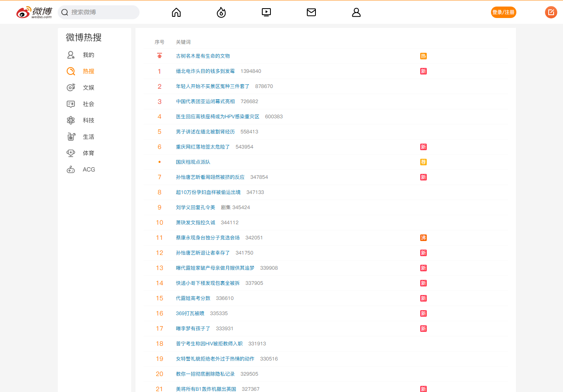Click the orange compose post icon
The height and width of the screenshot is (392, 563).
[551, 12]
